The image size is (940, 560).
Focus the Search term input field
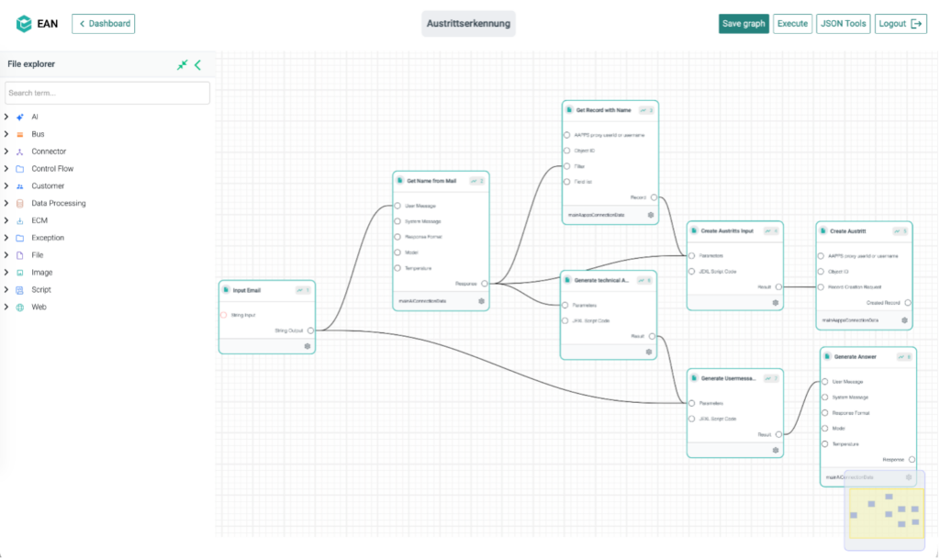pyautogui.click(x=107, y=93)
